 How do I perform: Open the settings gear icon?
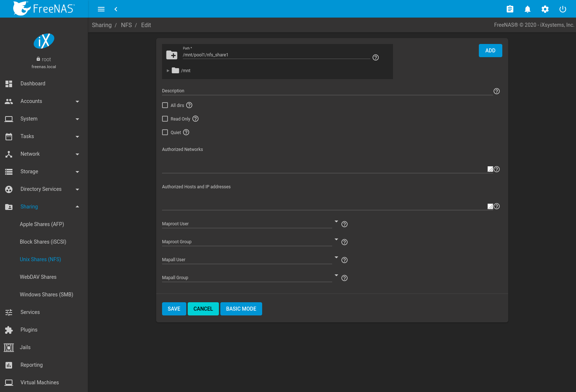pos(545,9)
